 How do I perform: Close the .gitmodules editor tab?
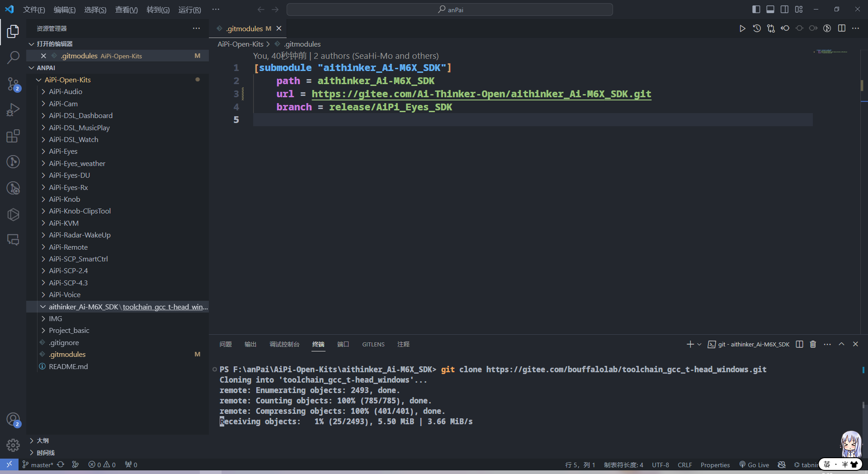click(x=279, y=28)
